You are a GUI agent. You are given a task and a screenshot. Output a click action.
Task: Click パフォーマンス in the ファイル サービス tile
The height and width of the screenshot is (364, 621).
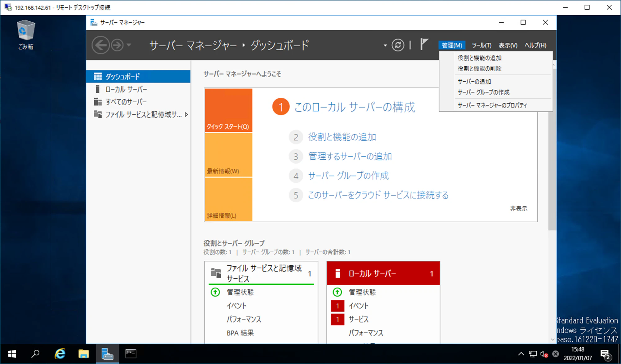(244, 319)
